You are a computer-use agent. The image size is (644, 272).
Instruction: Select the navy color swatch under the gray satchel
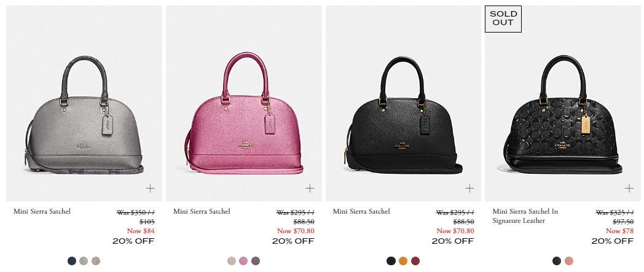pyautogui.click(x=72, y=261)
